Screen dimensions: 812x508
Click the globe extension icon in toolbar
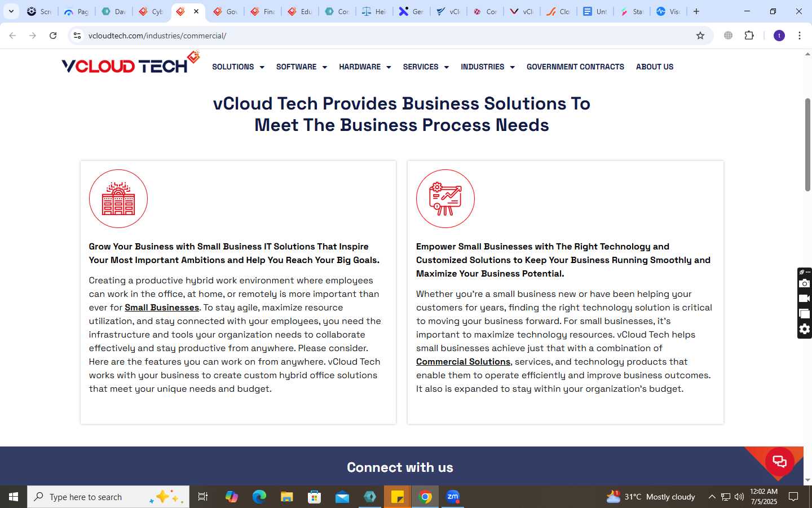click(x=729, y=36)
